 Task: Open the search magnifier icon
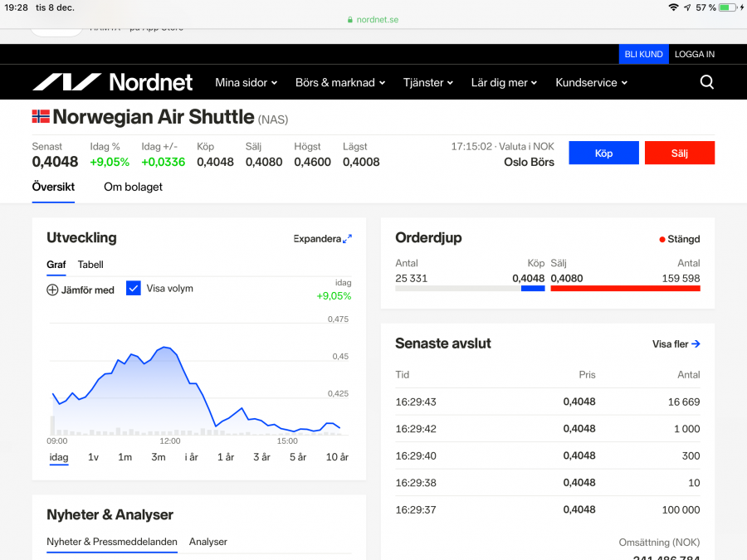(706, 82)
